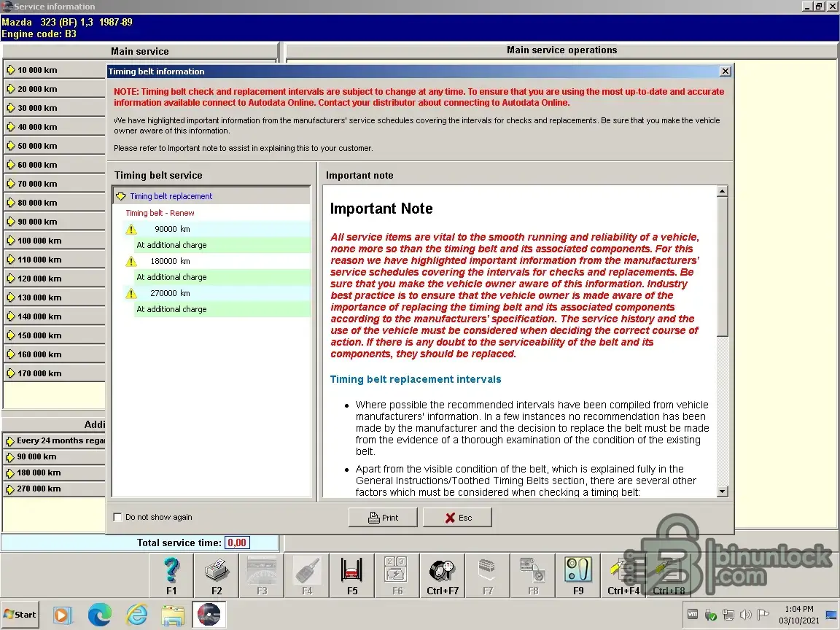The width and height of the screenshot is (840, 630).
Task: Click the F1 help question mark icon
Action: (x=171, y=570)
